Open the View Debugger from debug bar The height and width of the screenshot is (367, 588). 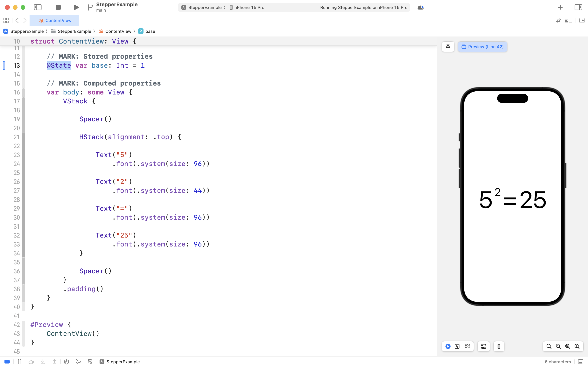tap(66, 362)
